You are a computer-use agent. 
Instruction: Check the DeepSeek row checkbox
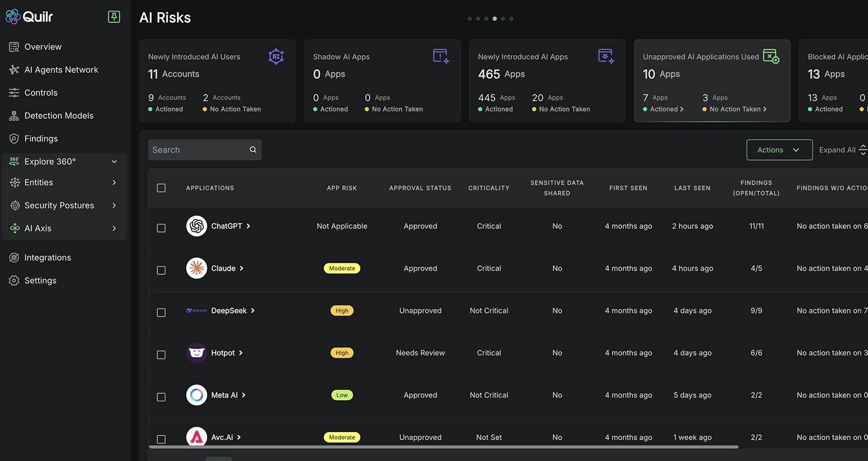point(161,313)
